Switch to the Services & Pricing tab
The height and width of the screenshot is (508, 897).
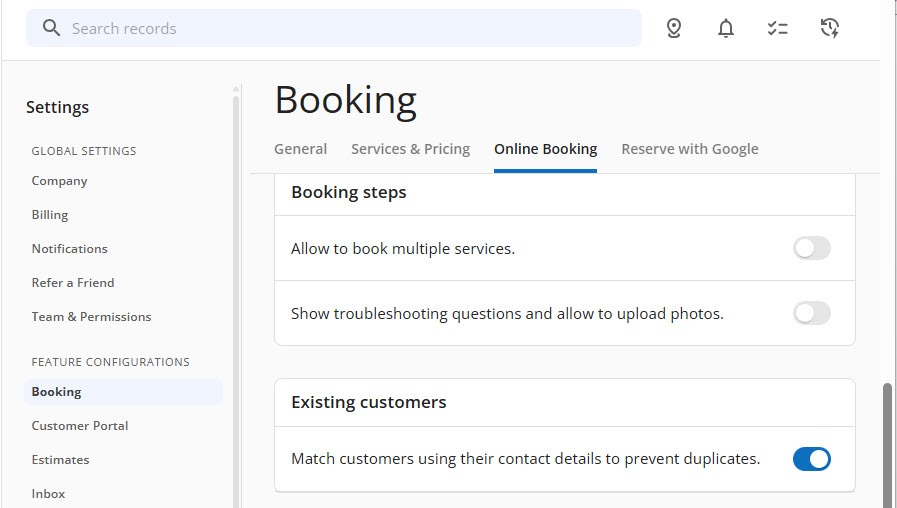pyautogui.click(x=410, y=149)
